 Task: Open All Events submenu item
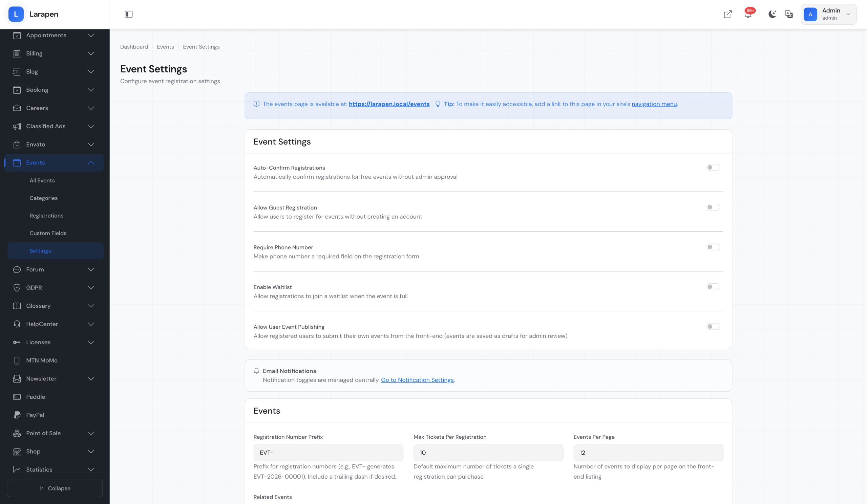[x=42, y=180]
